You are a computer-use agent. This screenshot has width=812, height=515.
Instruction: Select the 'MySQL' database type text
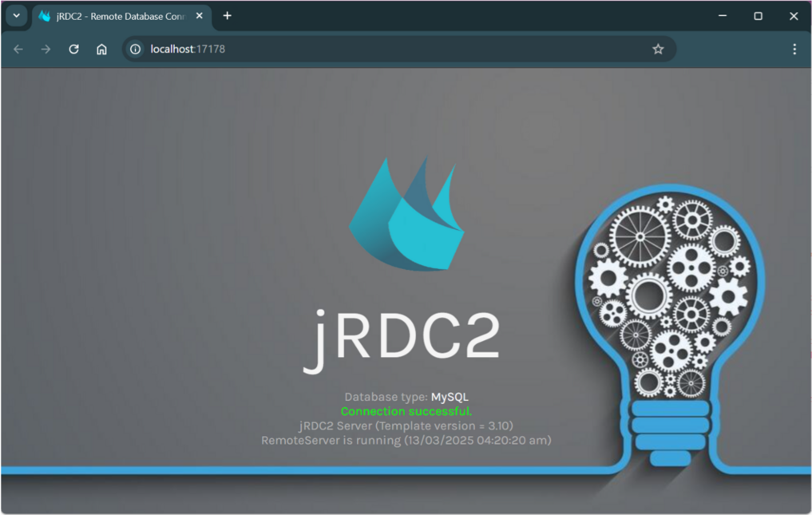coord(450,397)
